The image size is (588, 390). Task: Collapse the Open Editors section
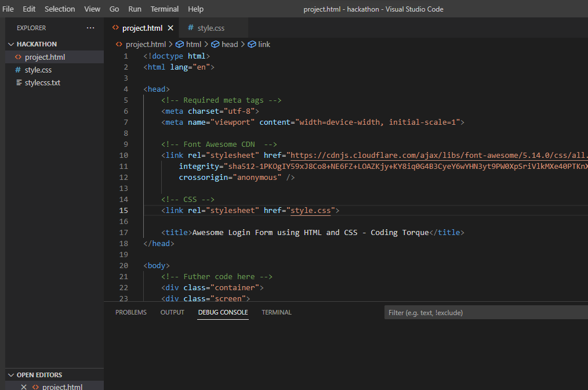[x=10, y=375]
